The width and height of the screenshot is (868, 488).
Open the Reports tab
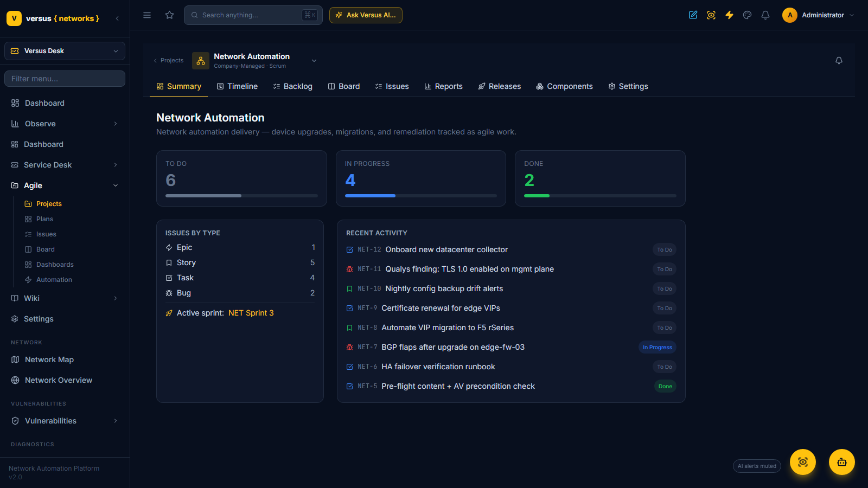443,86
